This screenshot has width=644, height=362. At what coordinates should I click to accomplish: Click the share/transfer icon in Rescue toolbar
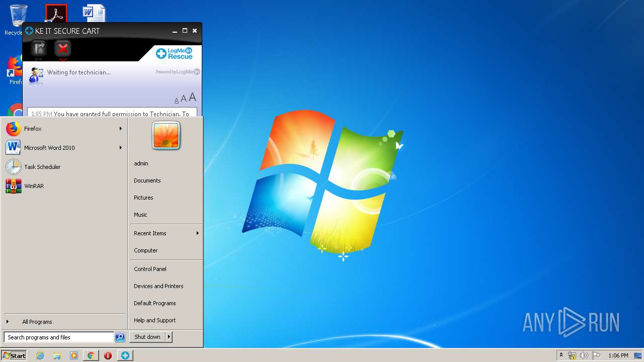pos(39,48)
